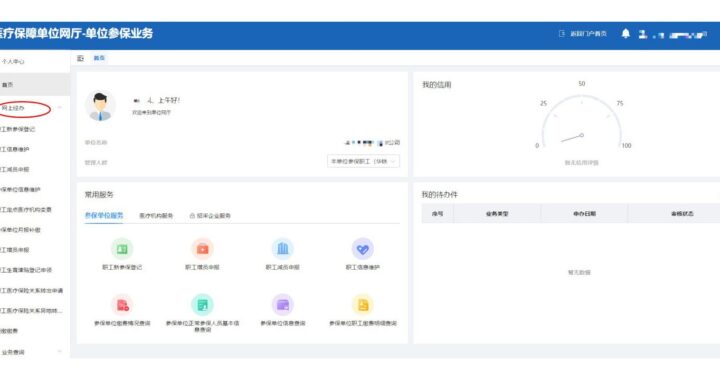Click the gauge value label 100

[626, 145]
